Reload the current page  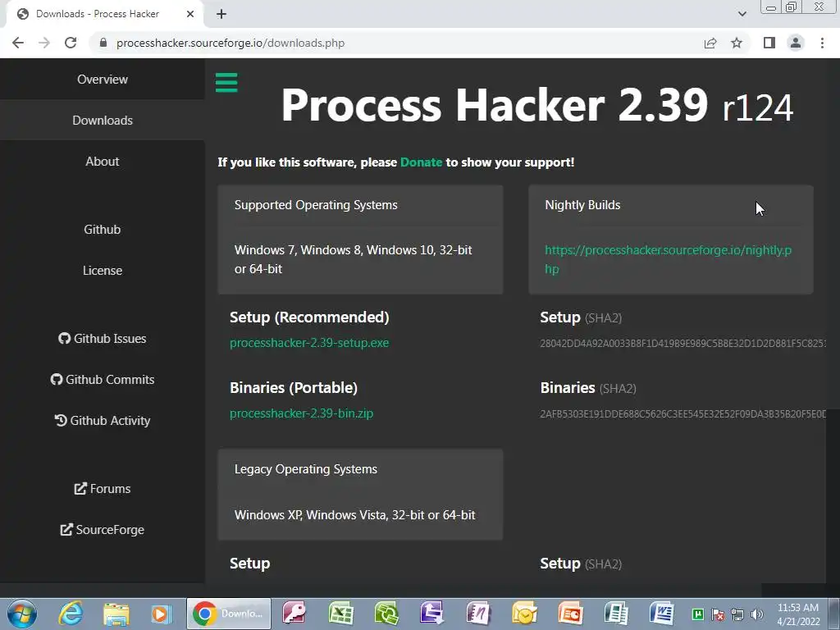[71, 43]
